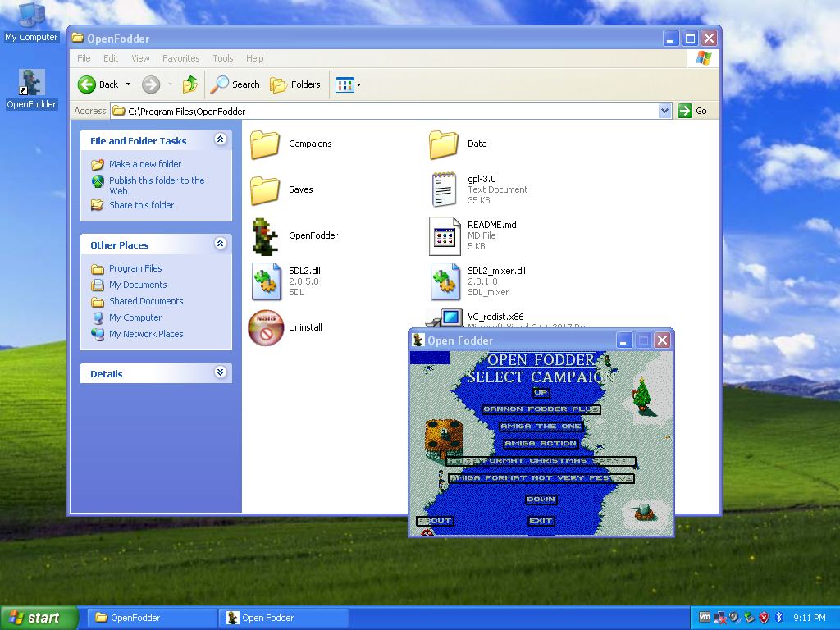The height and width of the screenshot is (630, 840).
Task: Open the Campaigns folder
Action: click(264, 144)
